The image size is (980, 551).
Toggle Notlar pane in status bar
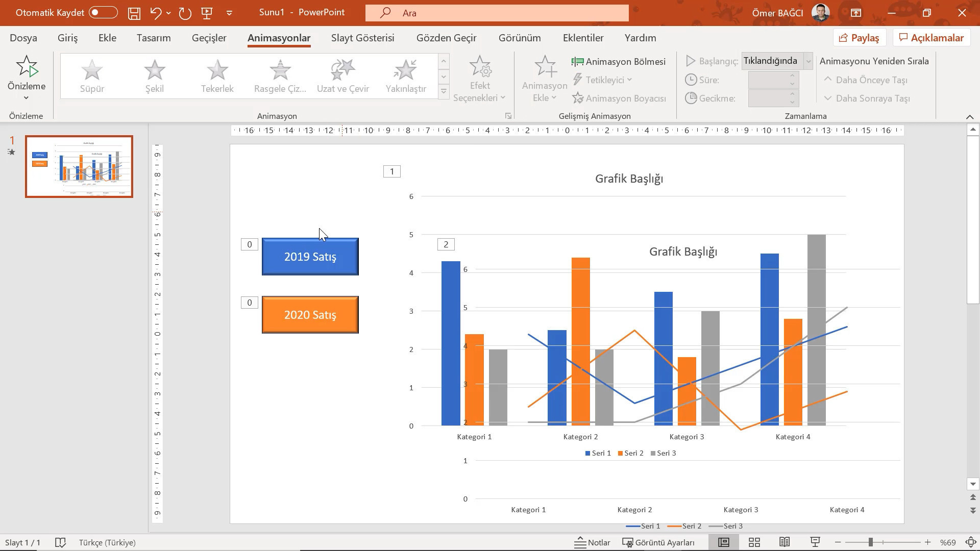coord(592,542)
